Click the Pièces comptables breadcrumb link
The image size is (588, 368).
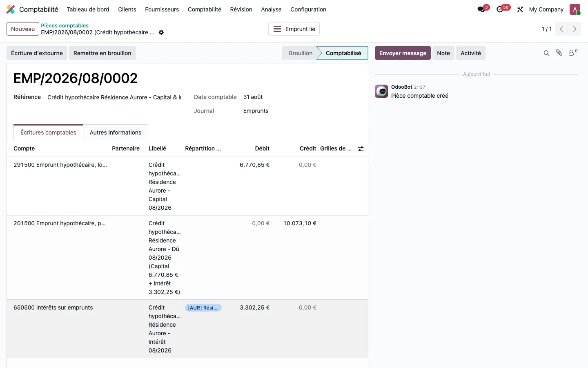coord(65,25)
